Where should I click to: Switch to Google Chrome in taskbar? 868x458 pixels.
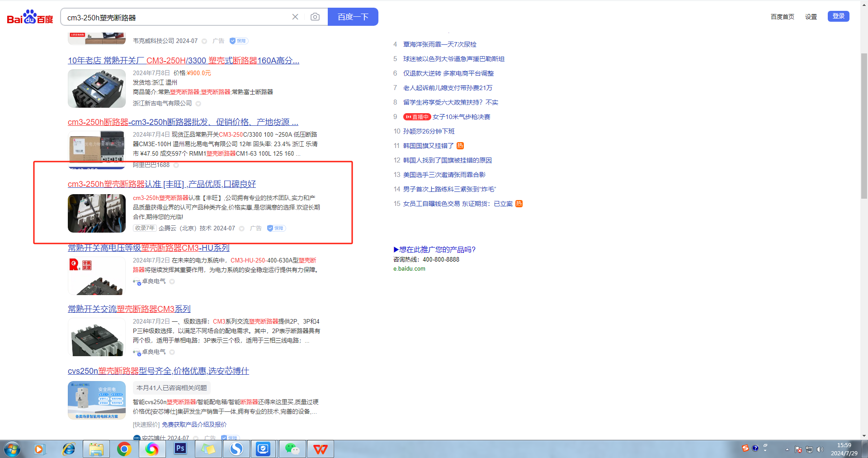click(x=124, y=449)
